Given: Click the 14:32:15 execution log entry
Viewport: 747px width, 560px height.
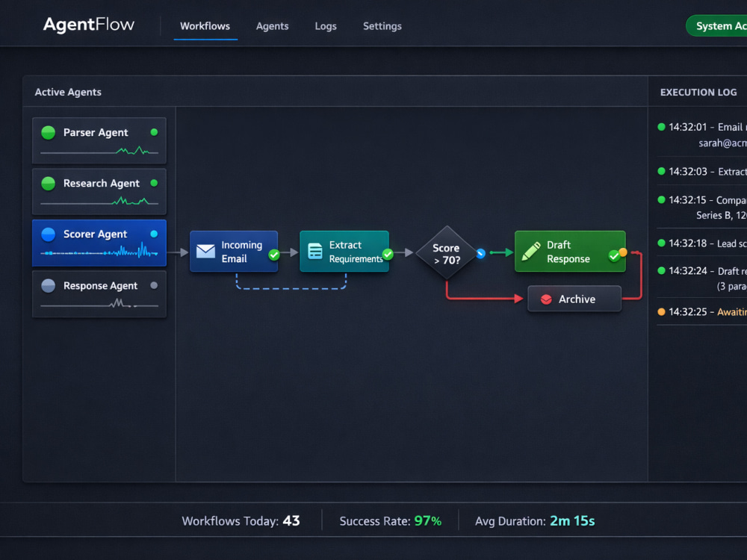Looking at the screenshot, I should [x=701, y=208].
